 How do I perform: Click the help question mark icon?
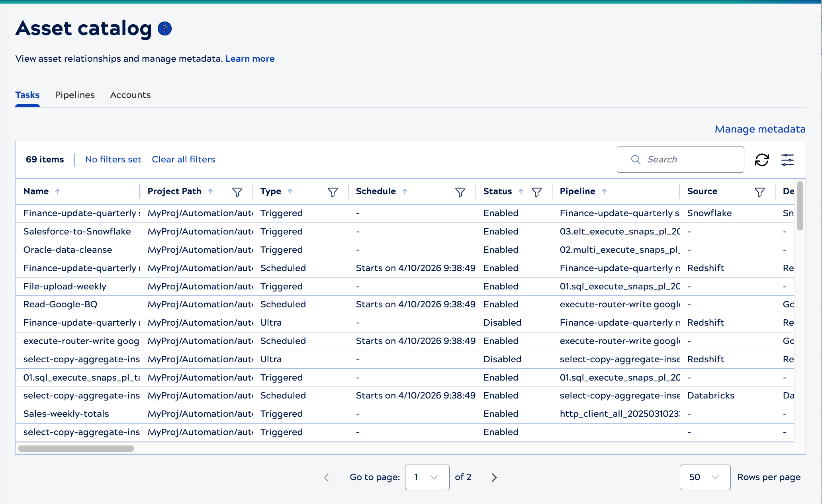coord(164,29)
